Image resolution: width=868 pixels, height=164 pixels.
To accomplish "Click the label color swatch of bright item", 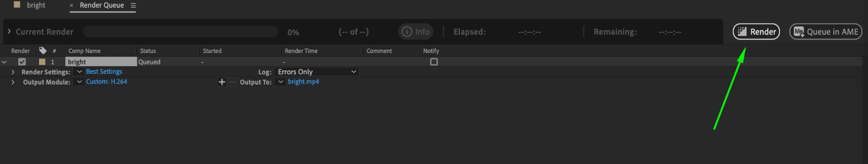I will click(42, 62).
